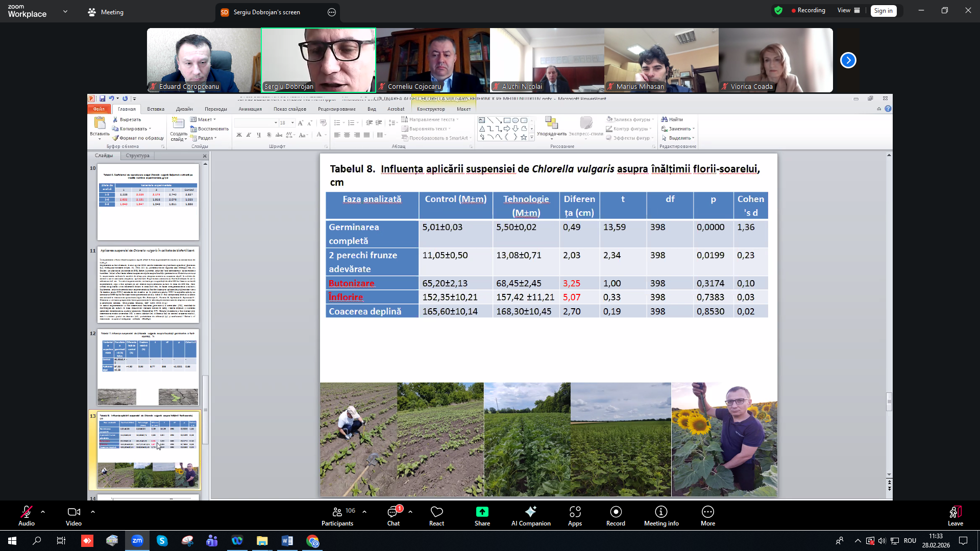The width and height of the screenshot is (980, 551).
Task: Open the Meeting tab at top
Action: [106, 12]
